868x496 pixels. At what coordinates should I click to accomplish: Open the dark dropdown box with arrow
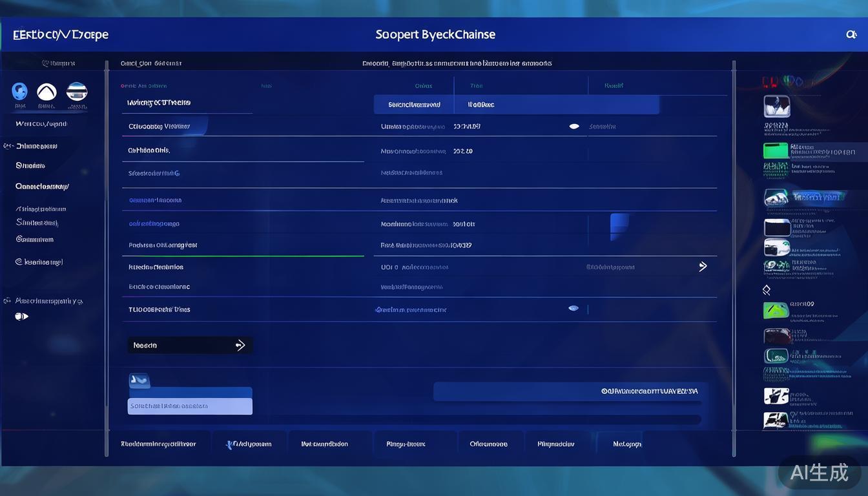pos(189,346)
